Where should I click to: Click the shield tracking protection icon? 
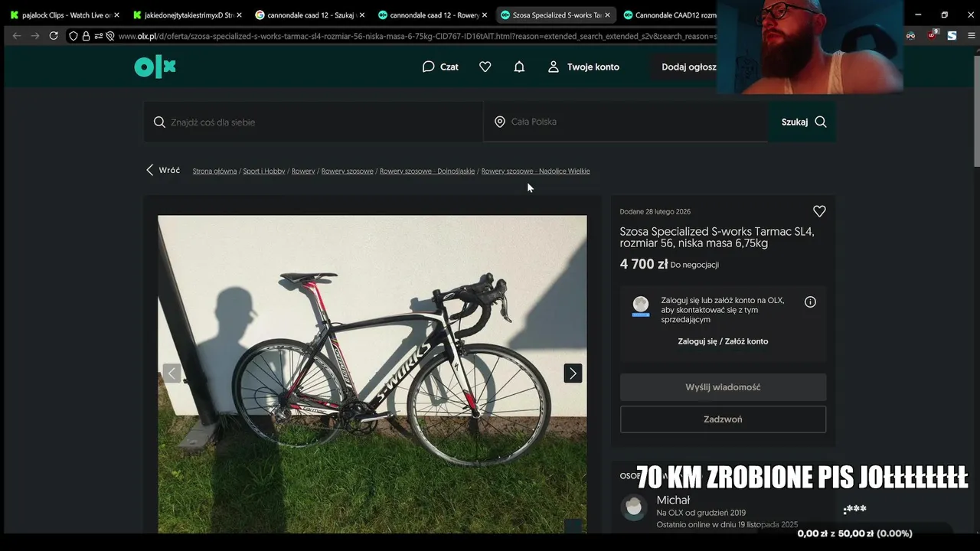click(x=73, y=36)
